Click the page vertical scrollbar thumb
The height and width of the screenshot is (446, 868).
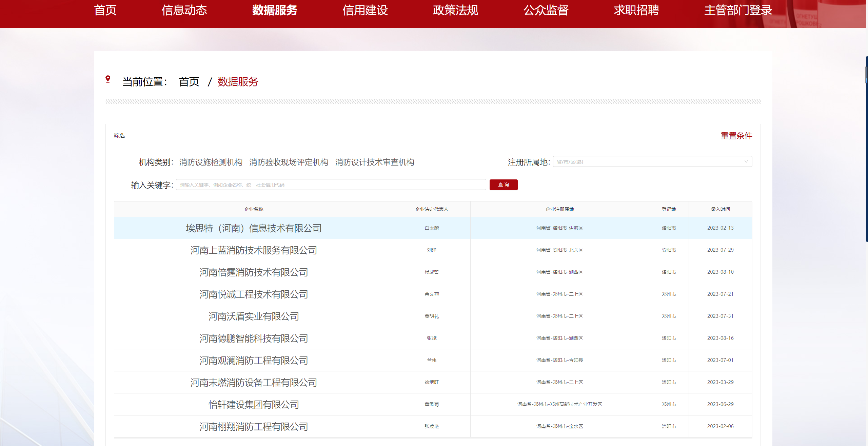click(867, 149)
